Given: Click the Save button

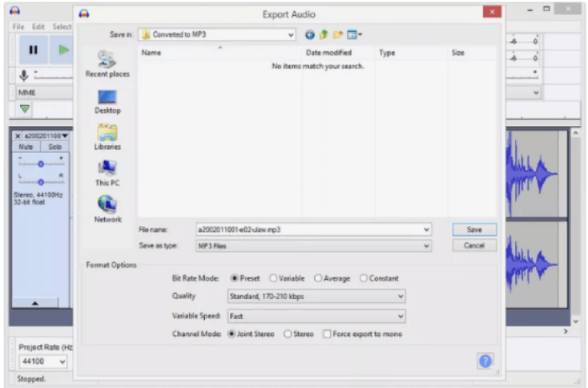Looking at the screenshot, I should click(x=474, y=229).
